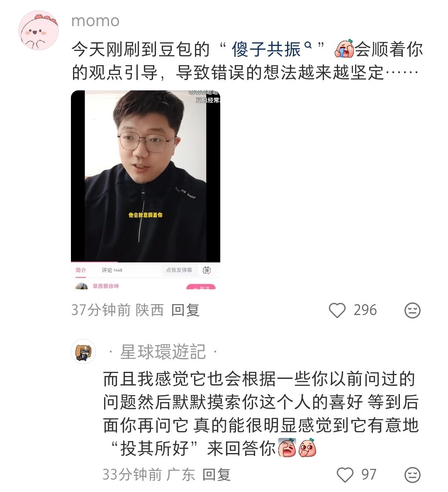Image resolution: width=448 pixels, height=492 pixels.
Task: Tap the momo username
Action: pyautogui.click(x=95, y=21)
